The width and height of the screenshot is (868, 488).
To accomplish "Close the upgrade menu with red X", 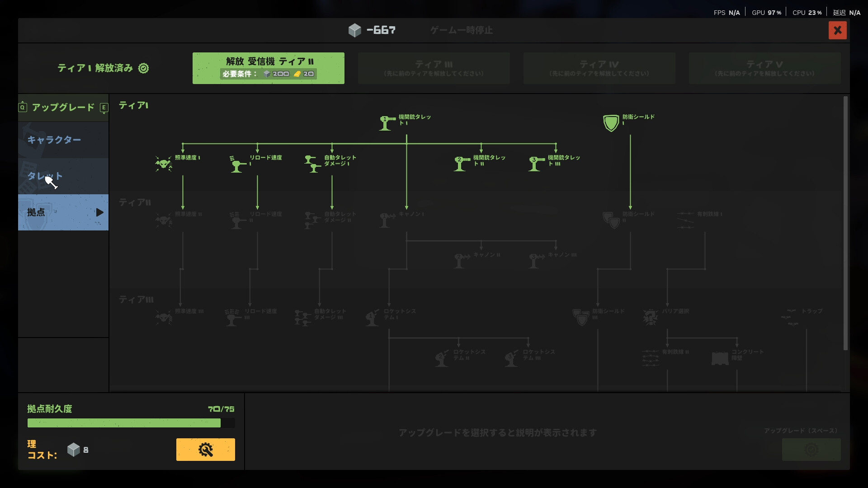I will pos(838,30).
